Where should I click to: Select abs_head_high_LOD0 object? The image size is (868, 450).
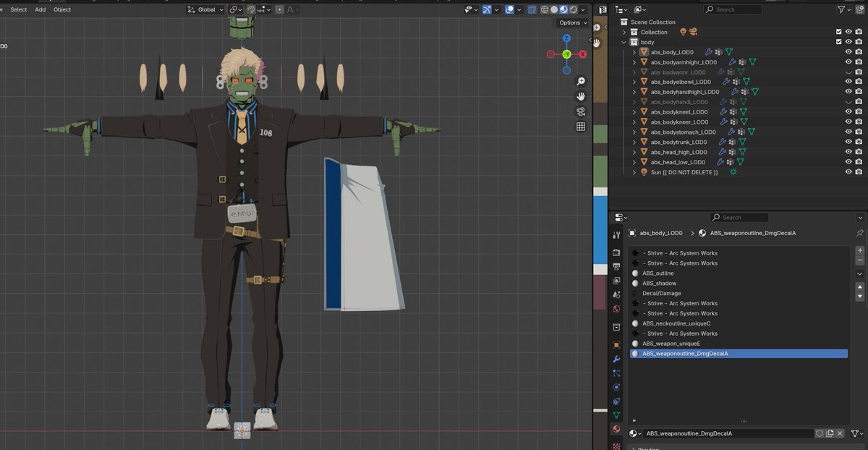[678, 152]
